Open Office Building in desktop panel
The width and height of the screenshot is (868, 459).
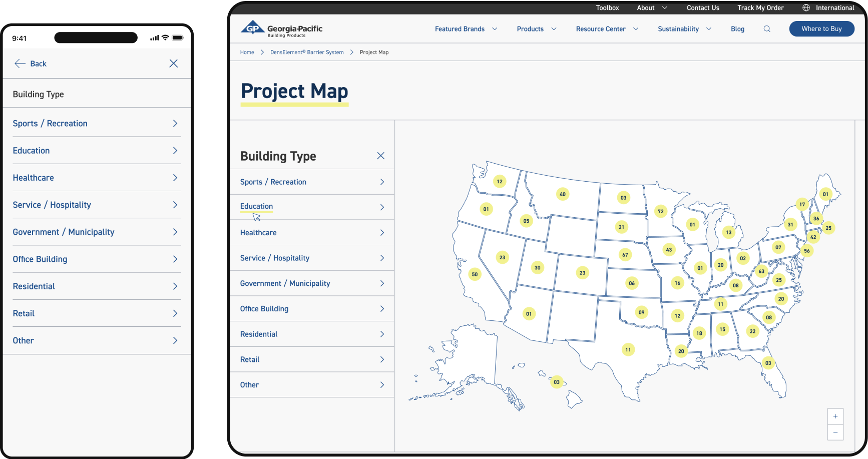(312, 309)
